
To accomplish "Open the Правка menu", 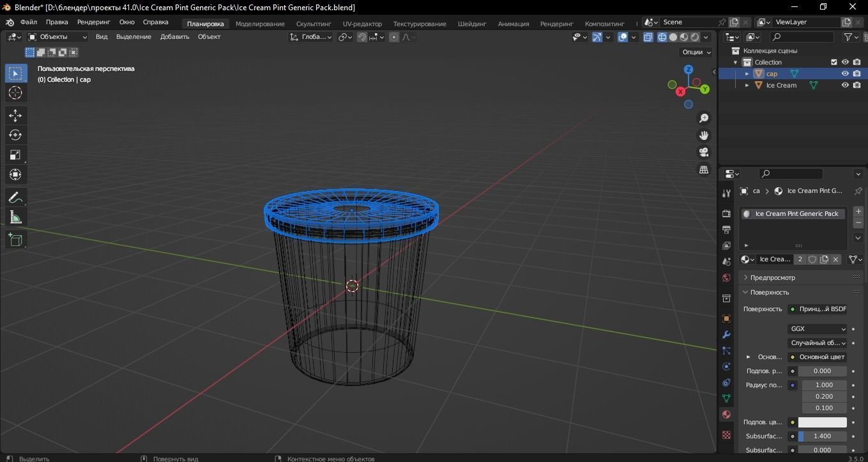I will (57, 22).
